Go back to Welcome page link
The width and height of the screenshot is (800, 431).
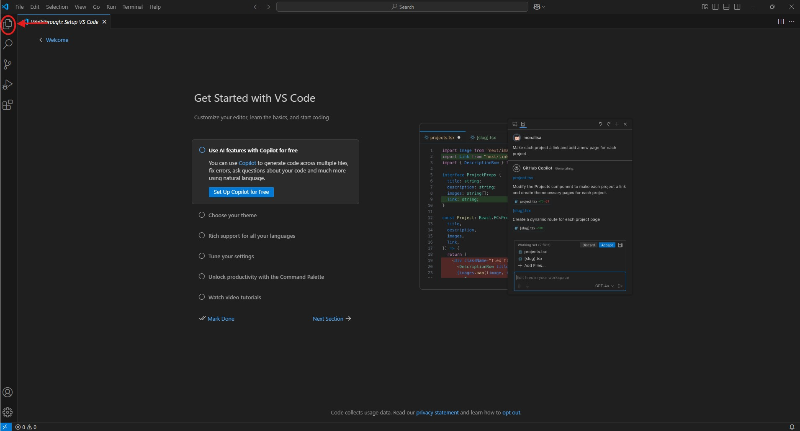coord(54,40)
